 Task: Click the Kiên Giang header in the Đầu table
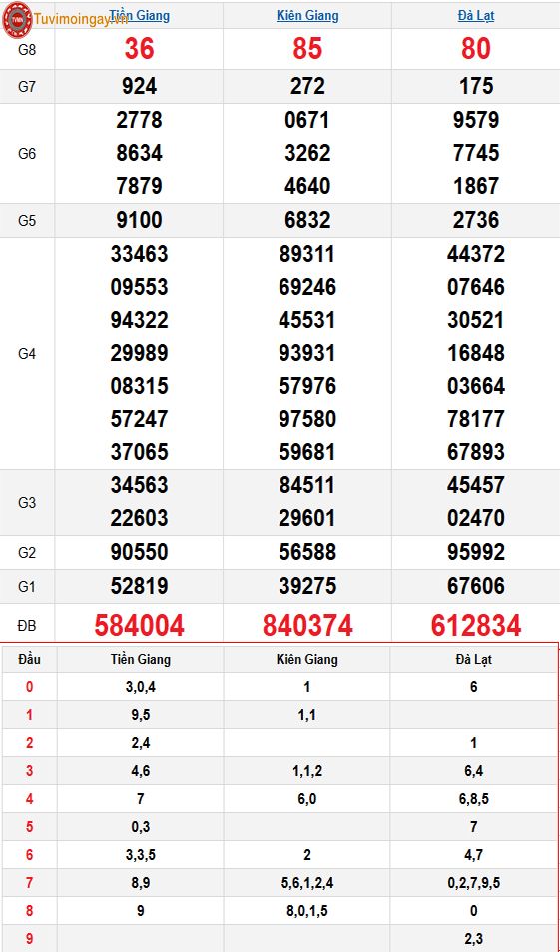point(307,659)
